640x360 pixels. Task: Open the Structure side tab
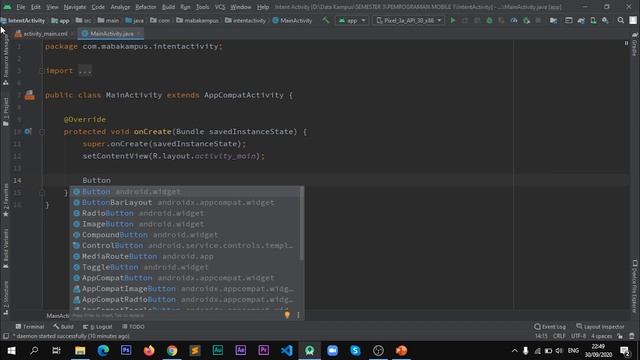[x=6, y=298]
